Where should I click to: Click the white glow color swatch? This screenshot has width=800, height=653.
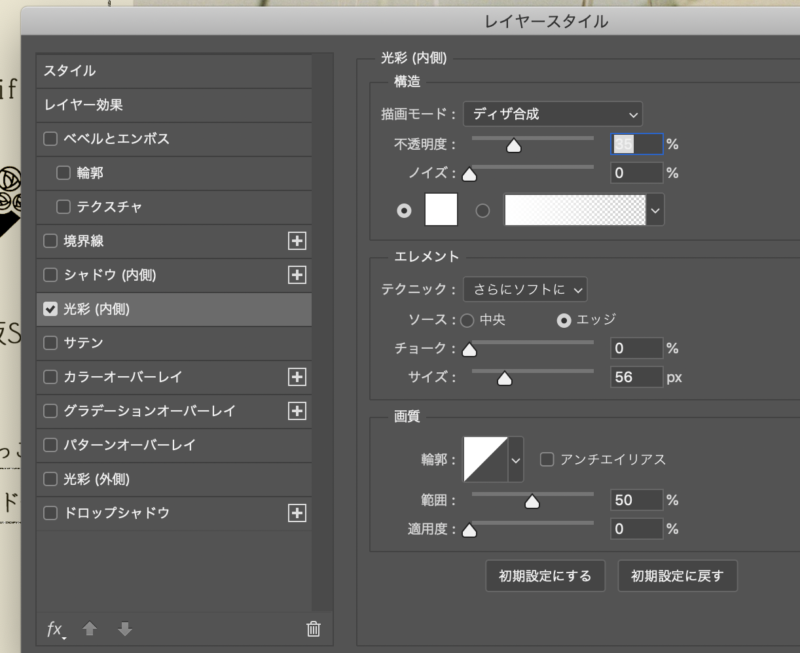pos(441,209)
